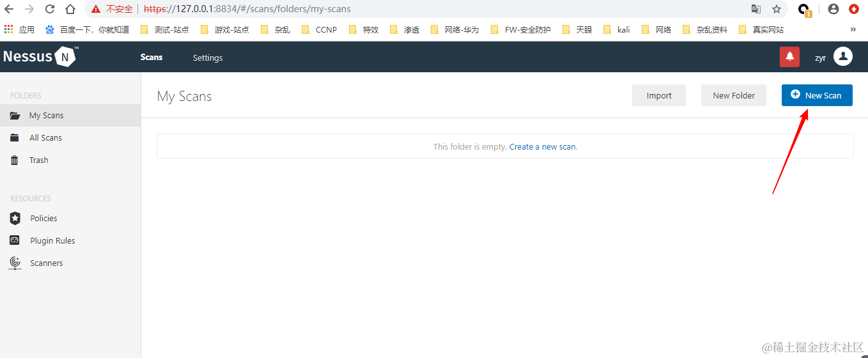The height and width of the screenshot is (358, 868).
Task: Open the Trash folder
Action: tap(70, 160)
